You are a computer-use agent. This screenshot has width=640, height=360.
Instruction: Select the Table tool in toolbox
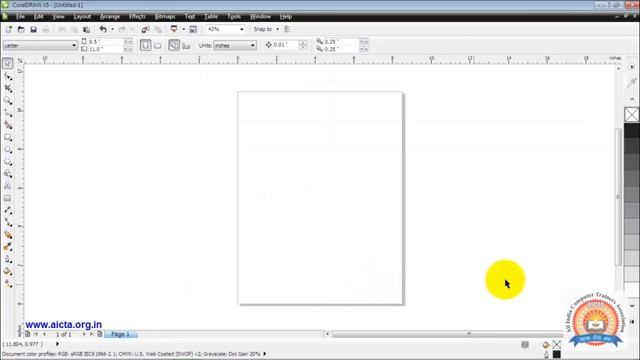pos(7,198)
